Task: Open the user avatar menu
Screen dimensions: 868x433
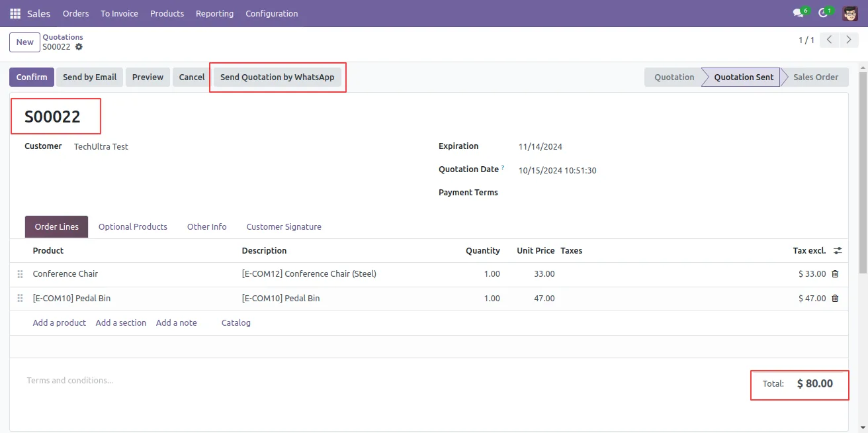Action: click(x=850, y=13)
